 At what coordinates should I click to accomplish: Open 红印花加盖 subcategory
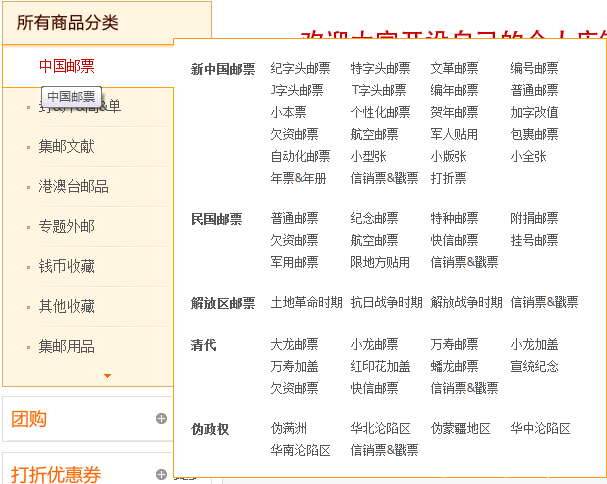click(x=380, y=367)
